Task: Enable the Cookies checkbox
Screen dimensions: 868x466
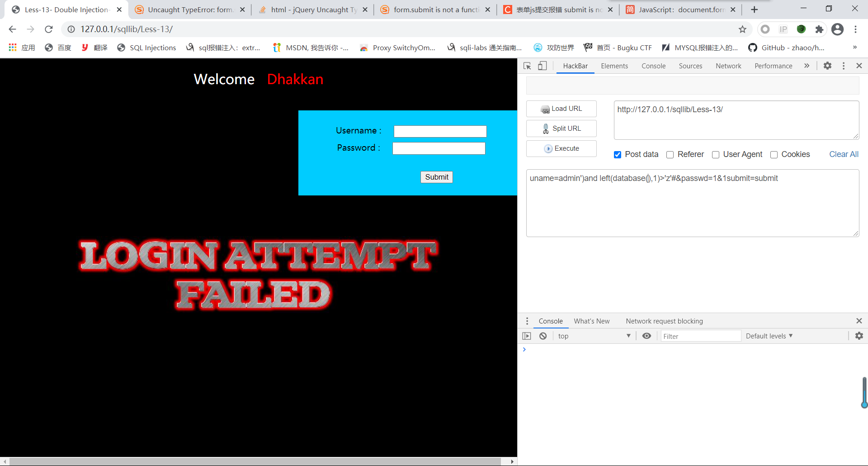Action: click(774, 155)
